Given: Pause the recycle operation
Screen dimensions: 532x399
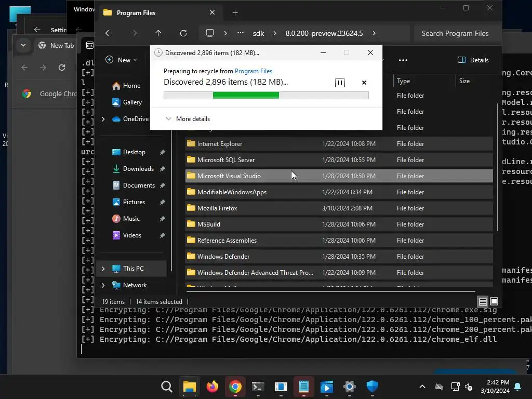Looking at the screenshot, I should coord(340,83).
